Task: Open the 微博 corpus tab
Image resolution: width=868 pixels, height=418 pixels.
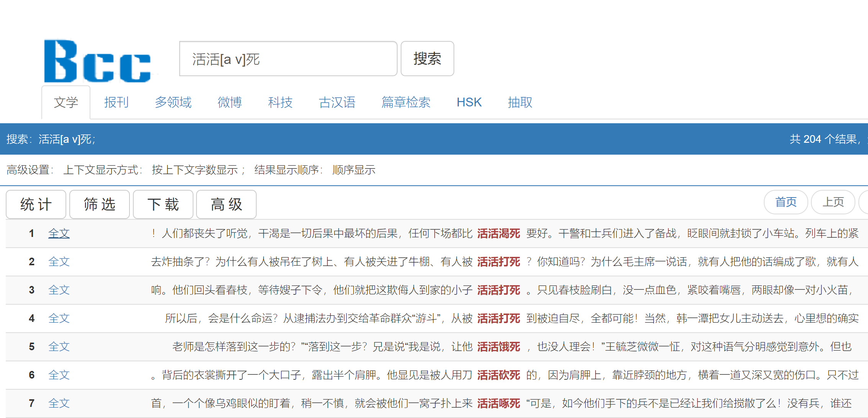Action: (x=229, y=102)
